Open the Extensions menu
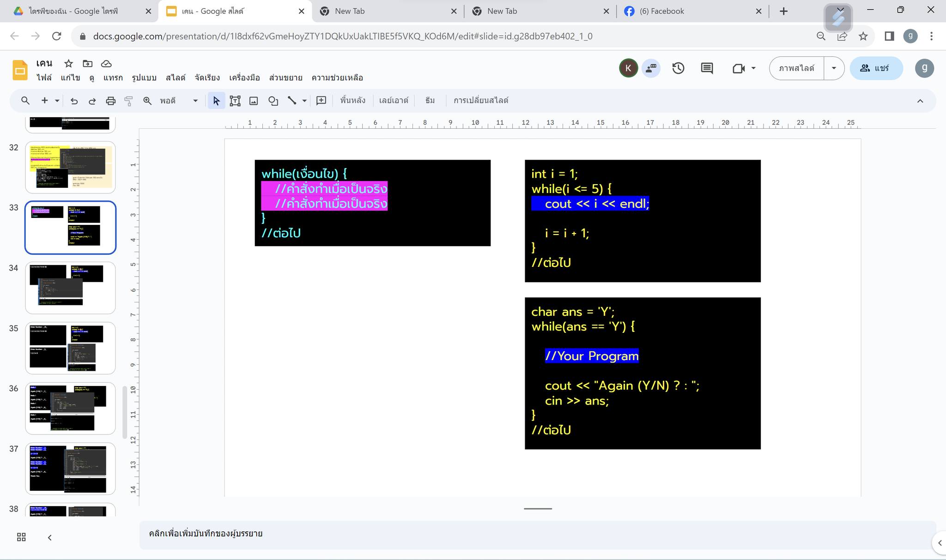 pyautogui.click(x=285, y=78)
